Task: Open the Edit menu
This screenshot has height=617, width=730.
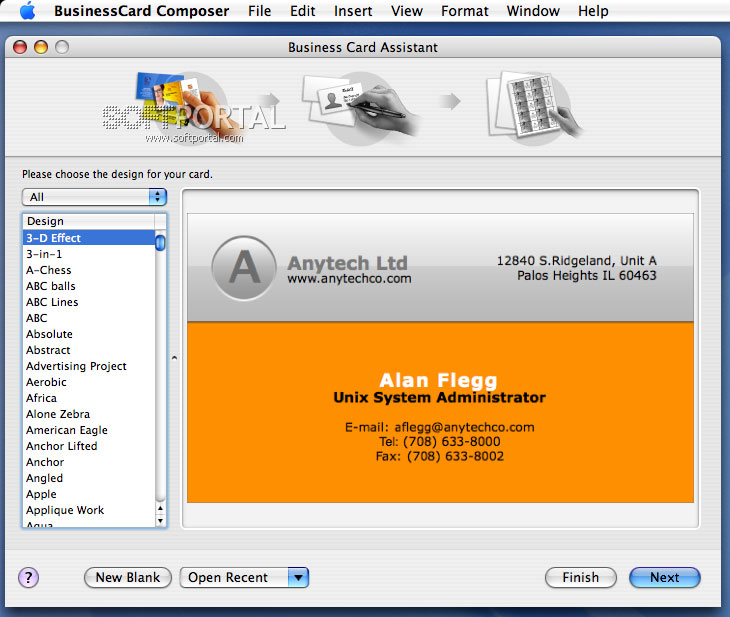Action: coord(303,11)
